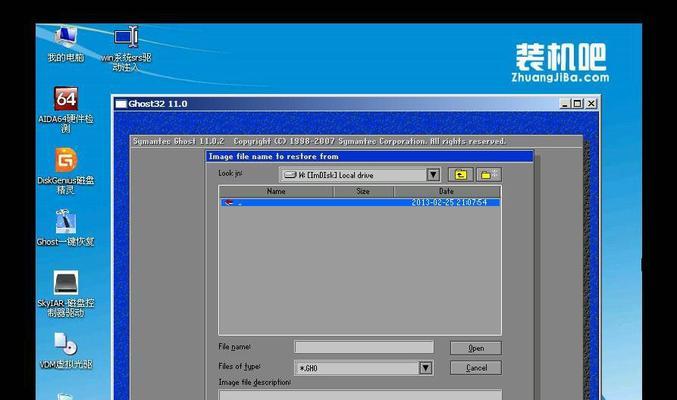Click the Image file description box
Image resolution: width=677 pixels, height=400 pixels.
pyautogui.click(x=360, y=395)
